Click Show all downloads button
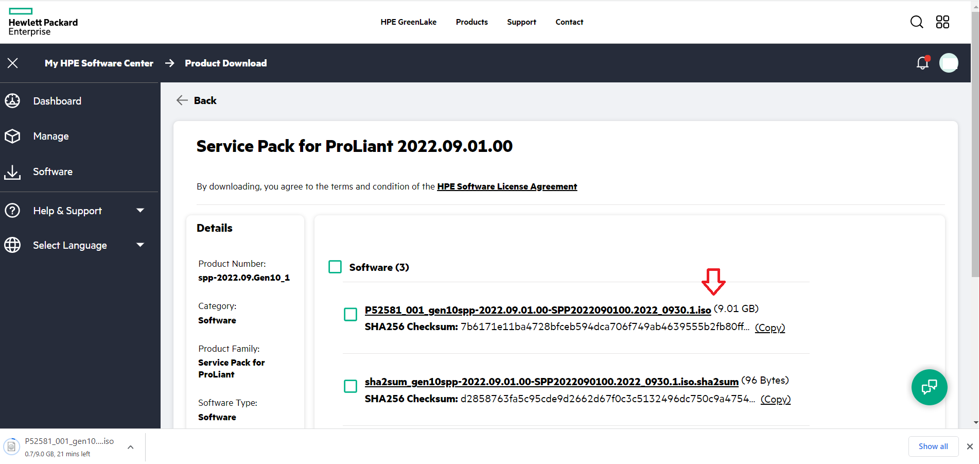The image size is (980, 464). click(x=933, y=446)
